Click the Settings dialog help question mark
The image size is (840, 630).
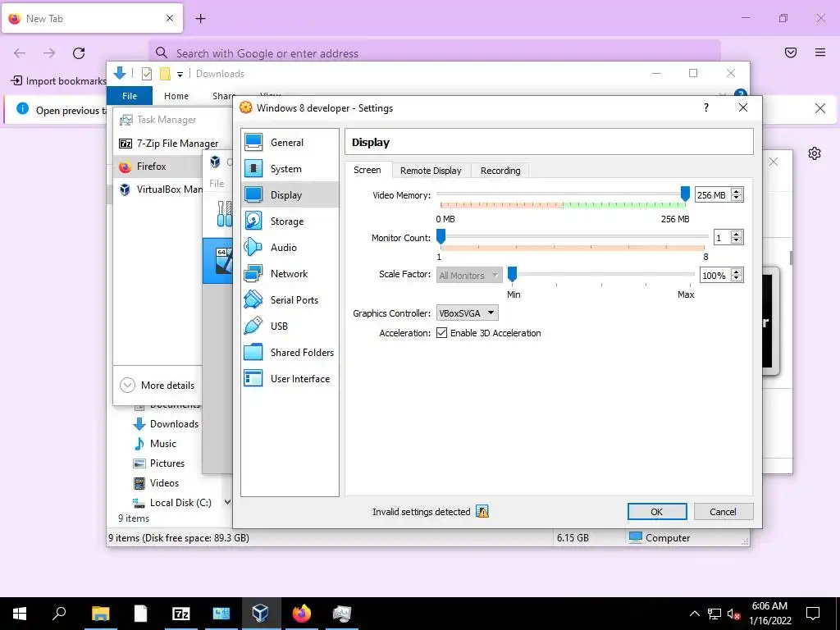click(706, 107)
